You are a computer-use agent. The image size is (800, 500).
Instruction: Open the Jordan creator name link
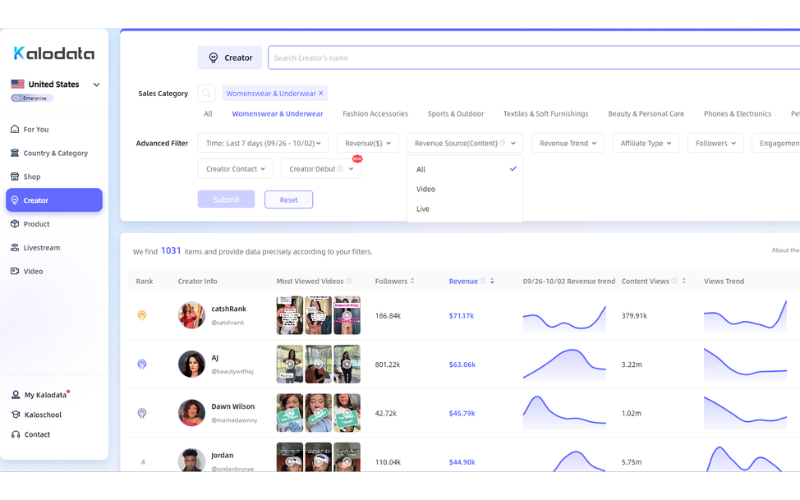[222, 455]
